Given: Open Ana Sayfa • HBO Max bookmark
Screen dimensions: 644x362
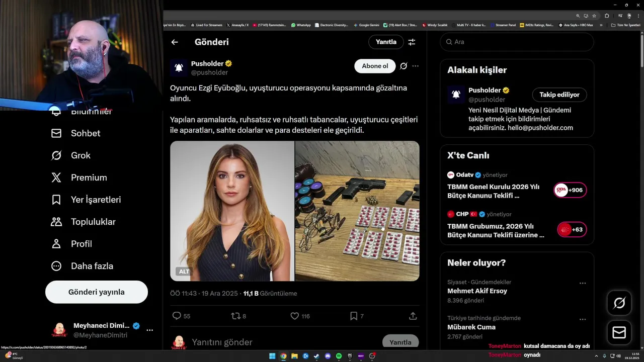Looking at the screenshot, I should 576,25.
